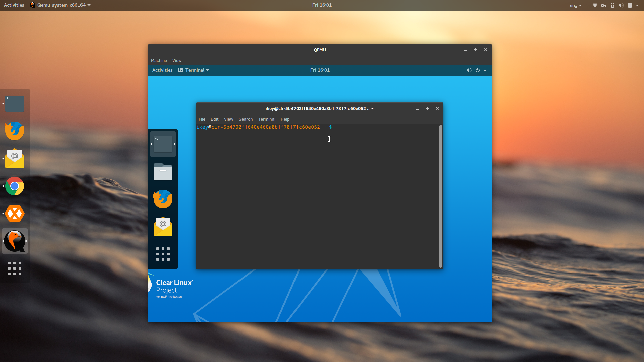
Task: Click the Terminal icon in the guest dock
Action: (x=163, y=144)
